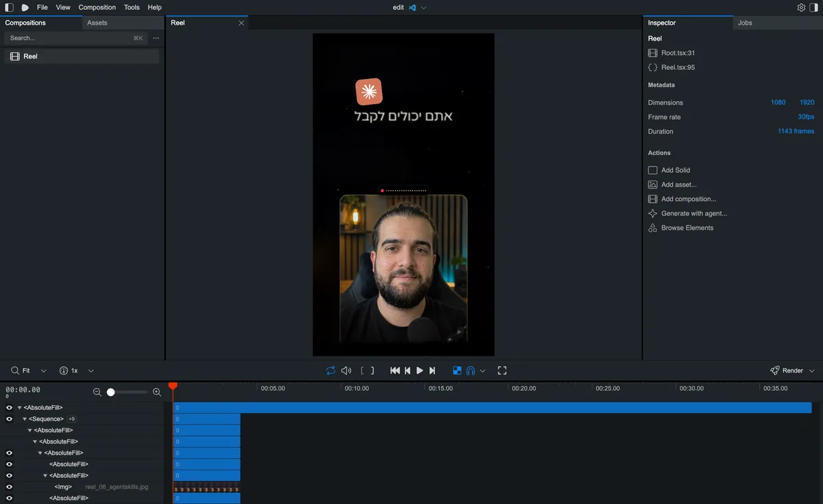
Task: Click the Add asset image icon
Action: click(x=653, y=184)
